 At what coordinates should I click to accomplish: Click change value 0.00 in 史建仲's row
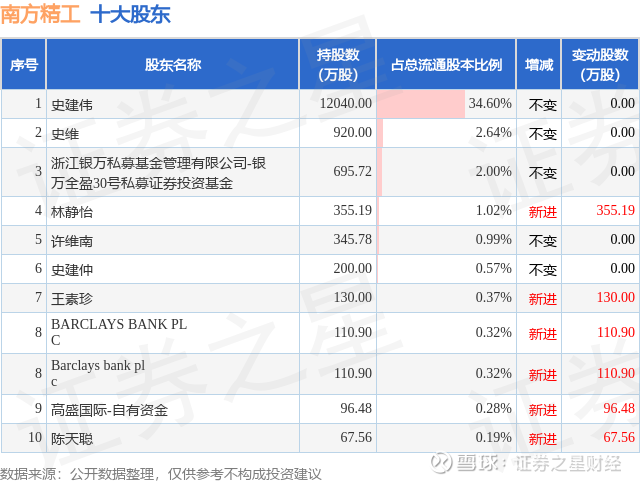[x=622, y=268]
